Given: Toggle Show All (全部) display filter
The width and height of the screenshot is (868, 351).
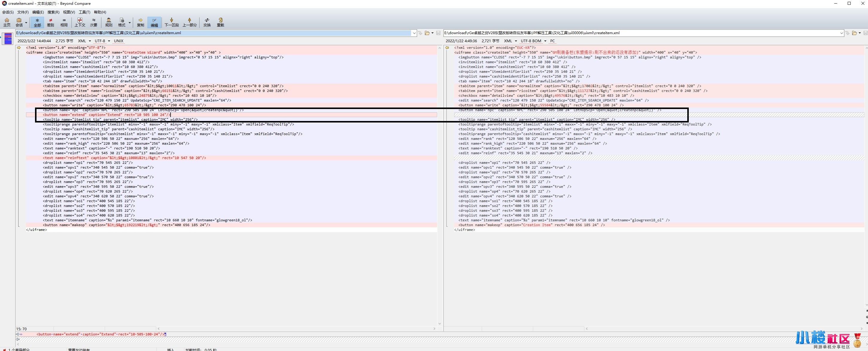Looking at the screenshot, I should point(37,22).
